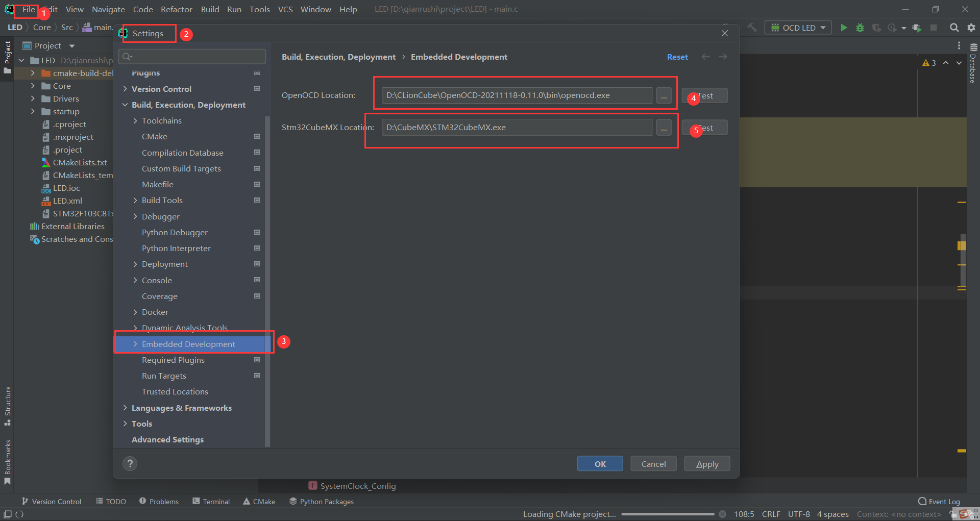Open the Help menu
The width and height of the screenshot is (980, 521).
[348, 9]
